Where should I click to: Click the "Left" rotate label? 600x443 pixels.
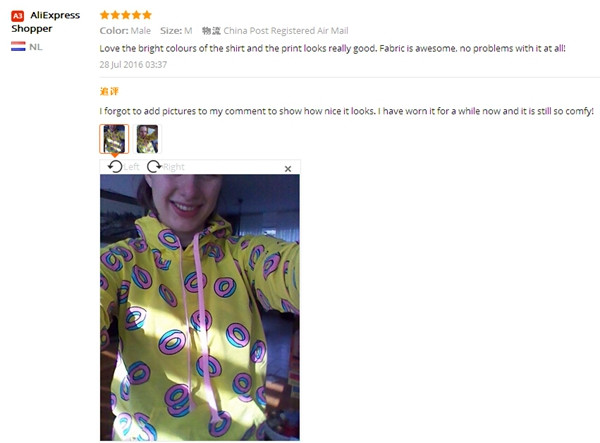(131, 167)
